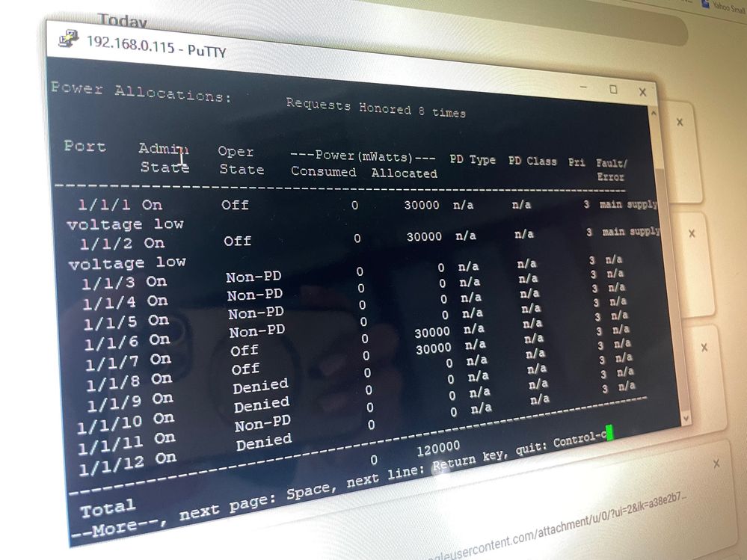This screenshot has width=747, height=560.
Task: Click the 192.168.0.115 - PuTTY title bar
Action: pyautogui.click(x=157, y=46)
